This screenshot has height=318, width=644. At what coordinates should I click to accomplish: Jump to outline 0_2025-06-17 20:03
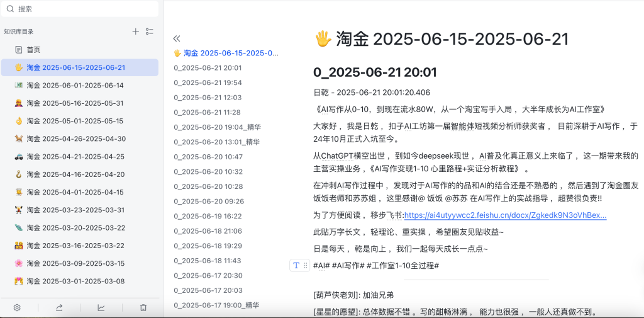click(208, 290)
